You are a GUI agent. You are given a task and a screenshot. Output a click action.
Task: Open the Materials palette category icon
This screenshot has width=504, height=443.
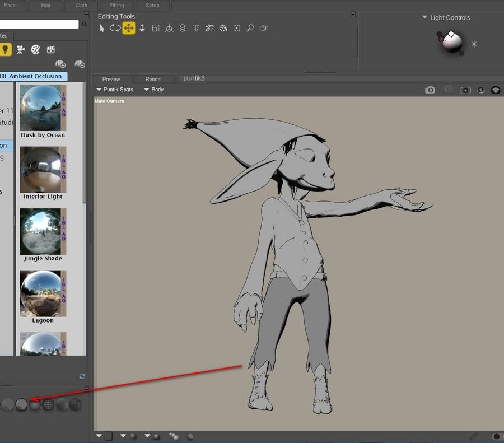click(35, 50)
